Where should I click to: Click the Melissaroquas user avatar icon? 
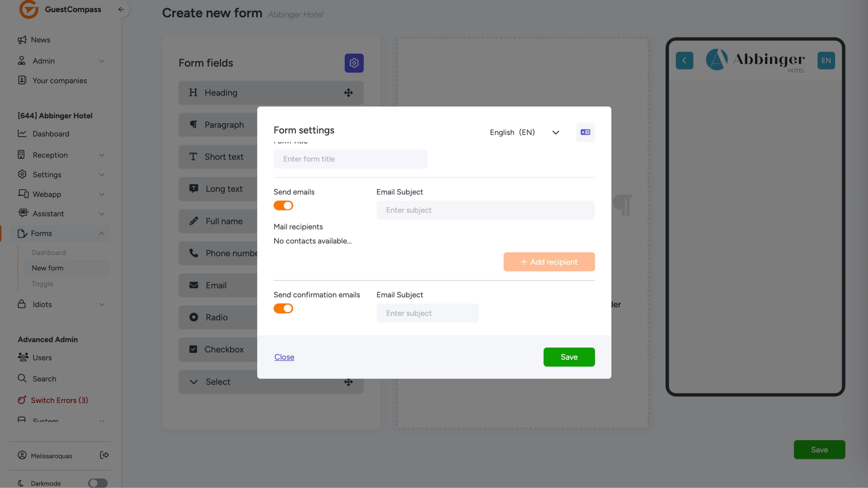[22, 455]
